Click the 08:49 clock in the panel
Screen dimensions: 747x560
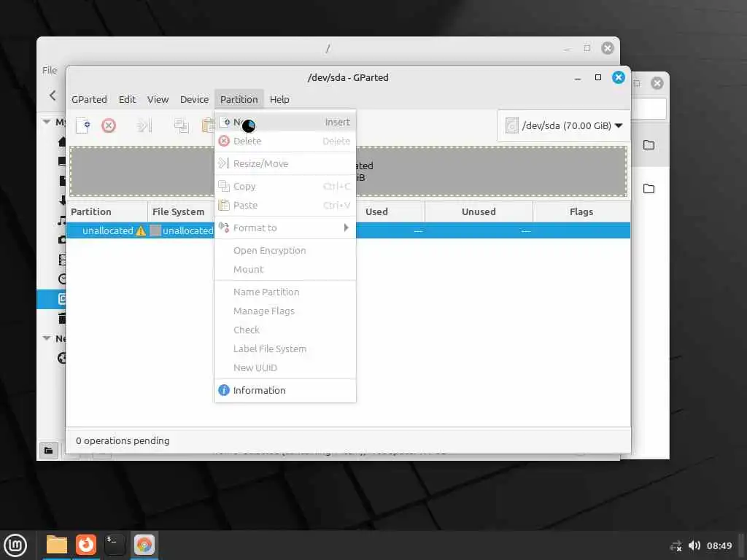719,545
